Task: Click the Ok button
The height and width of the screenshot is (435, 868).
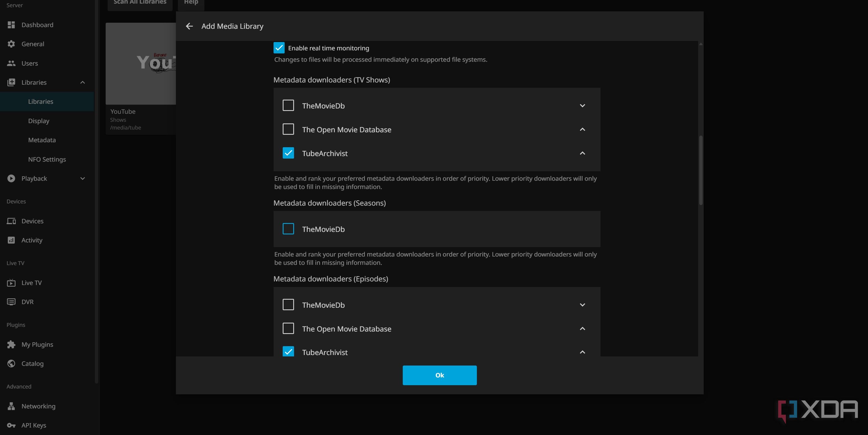Action: [x=439, y=375]
